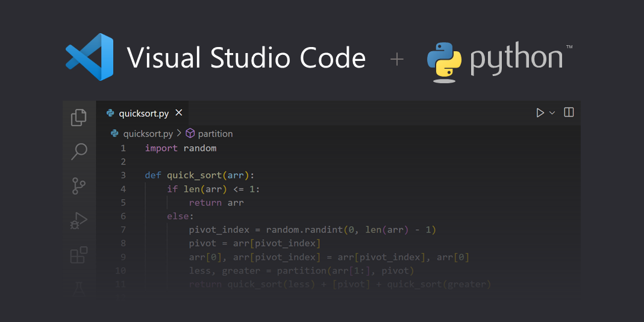Open the Testing beaker icon
The width and height of the screenshot is (644, 322).
[79, 288]
